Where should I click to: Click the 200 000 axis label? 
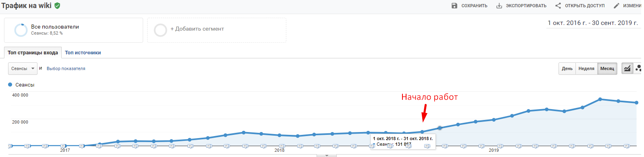[20, 122]
